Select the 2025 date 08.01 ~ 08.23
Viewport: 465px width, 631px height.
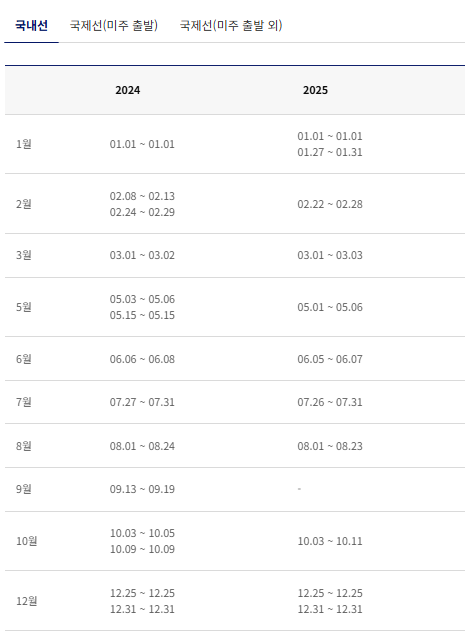[x=330, y=446]
